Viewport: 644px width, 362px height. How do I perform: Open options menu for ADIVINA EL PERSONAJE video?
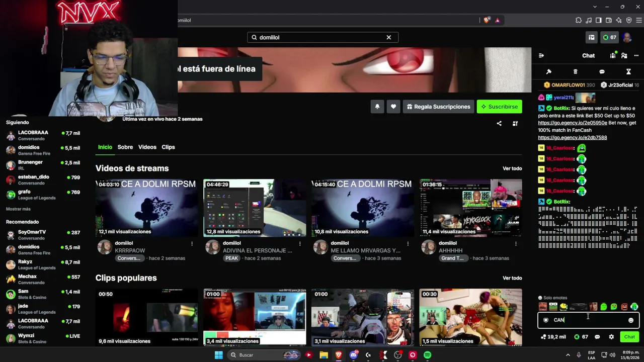point(300,243)
